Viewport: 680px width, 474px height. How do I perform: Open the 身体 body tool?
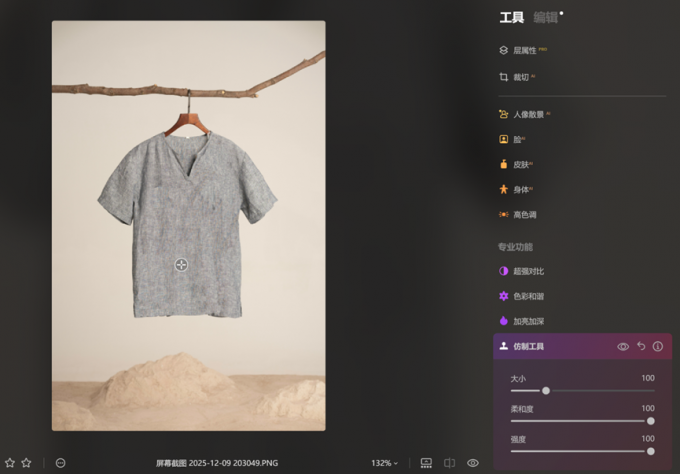point(520,190)
